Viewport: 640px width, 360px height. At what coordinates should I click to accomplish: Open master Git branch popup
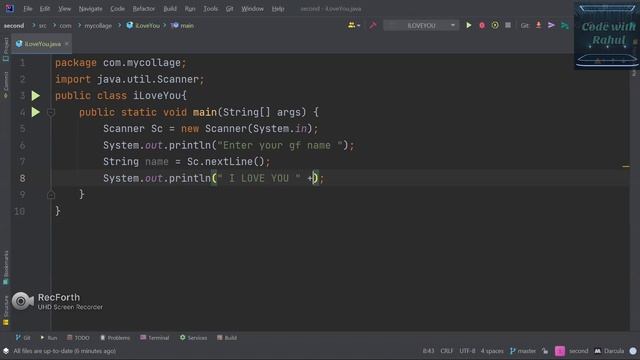coord(523,351)
